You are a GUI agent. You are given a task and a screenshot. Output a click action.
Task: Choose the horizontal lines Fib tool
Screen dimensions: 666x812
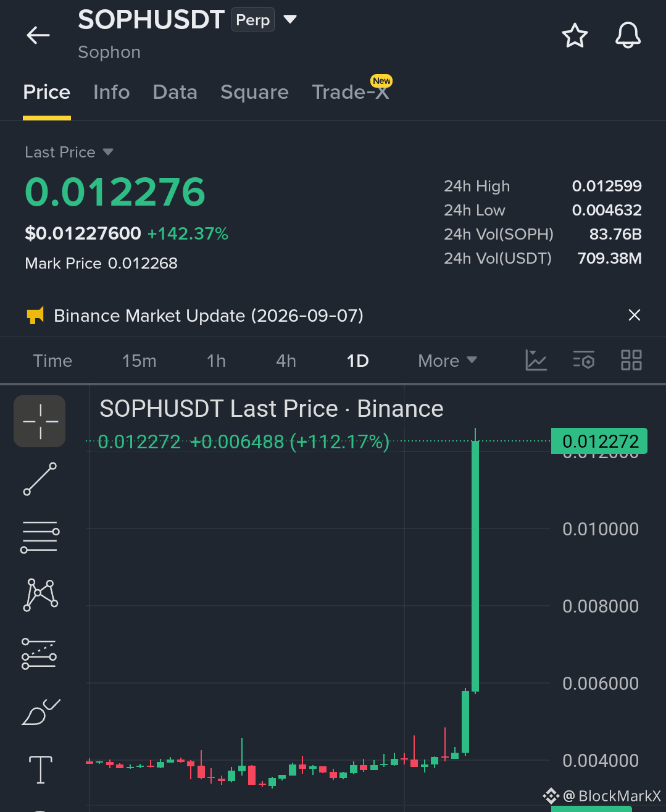pos(40,537)
